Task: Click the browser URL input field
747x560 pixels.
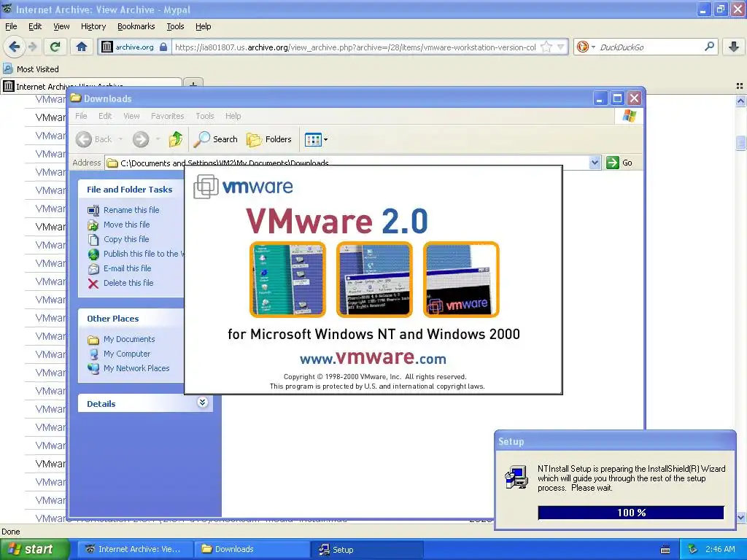Action: click(355, 47)
